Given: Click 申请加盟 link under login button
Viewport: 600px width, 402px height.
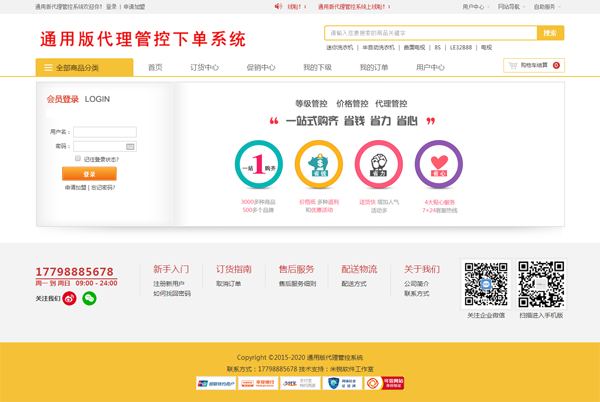Looking at the screenshot, I should coord(75,187).
